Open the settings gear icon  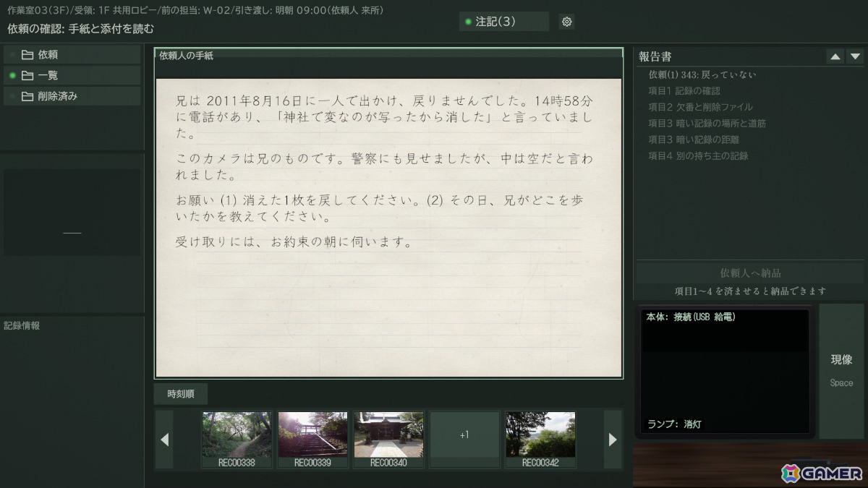(567, 22)
